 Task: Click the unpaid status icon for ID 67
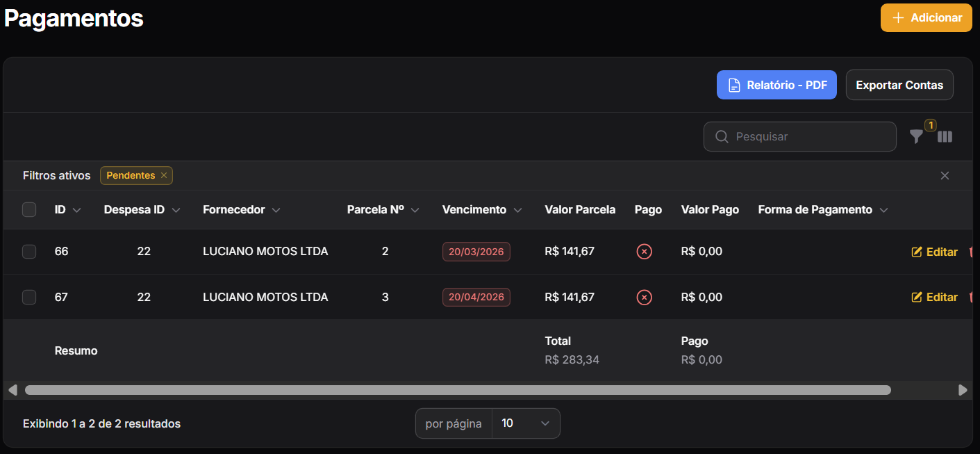[645, 298]
